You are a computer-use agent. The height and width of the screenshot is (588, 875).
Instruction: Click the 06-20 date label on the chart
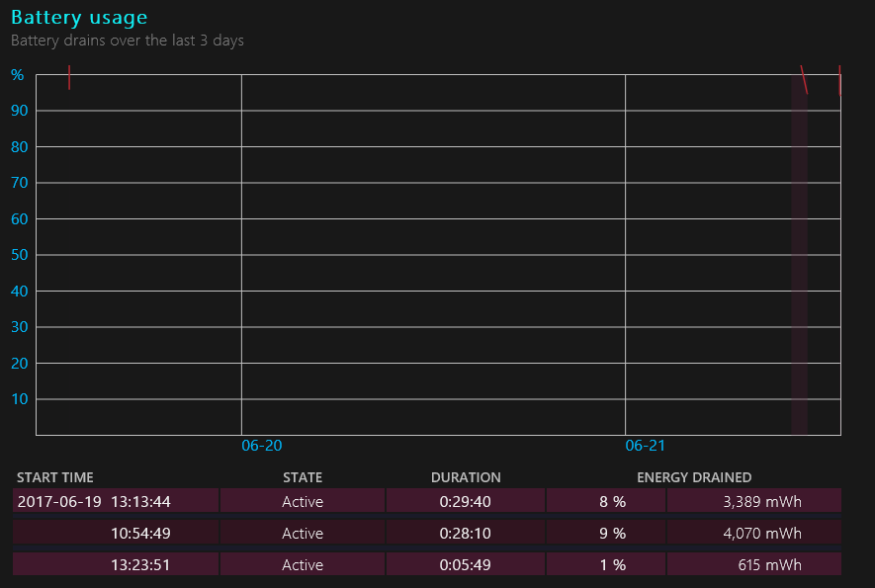tap(261, 446)
